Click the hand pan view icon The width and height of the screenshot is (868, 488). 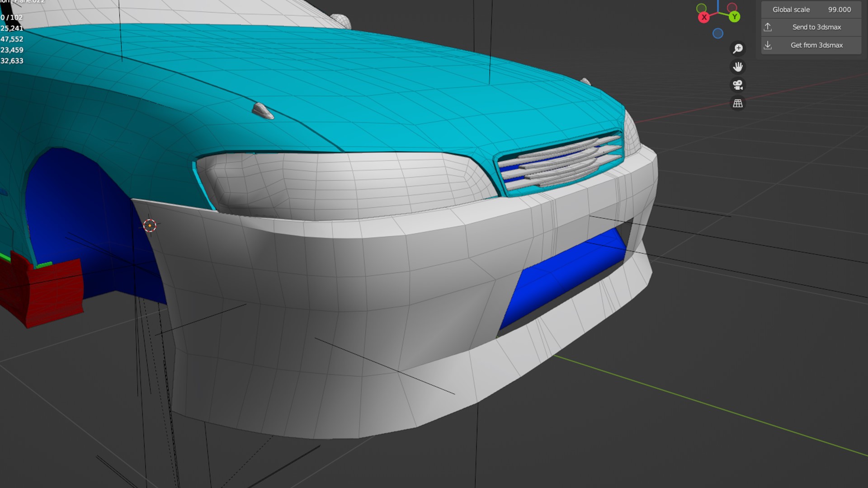pos(738,67)
